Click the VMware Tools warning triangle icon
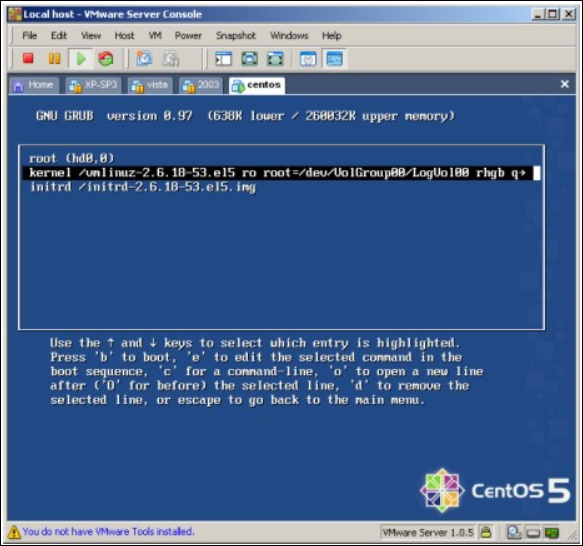The width and height of the screenshot is (583, 546). [x=14, y=532]
